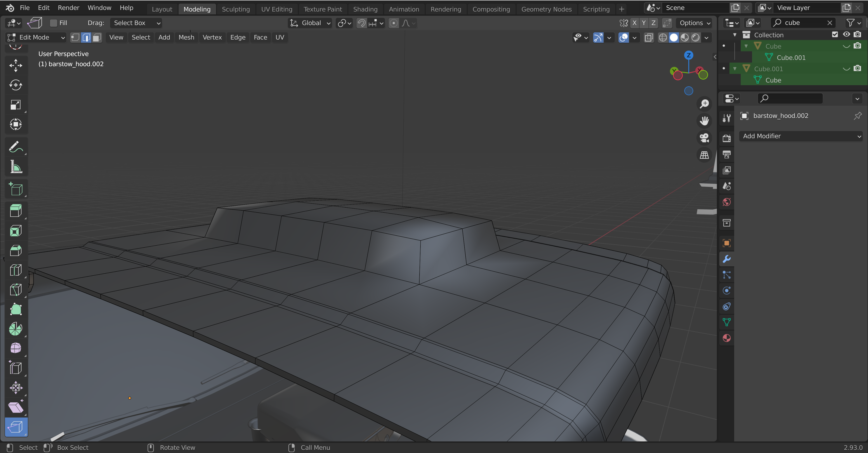The width and height of the screenshot is (868, 453).
Task: Open the Drag Select Box dropdown
Action: 136,23
